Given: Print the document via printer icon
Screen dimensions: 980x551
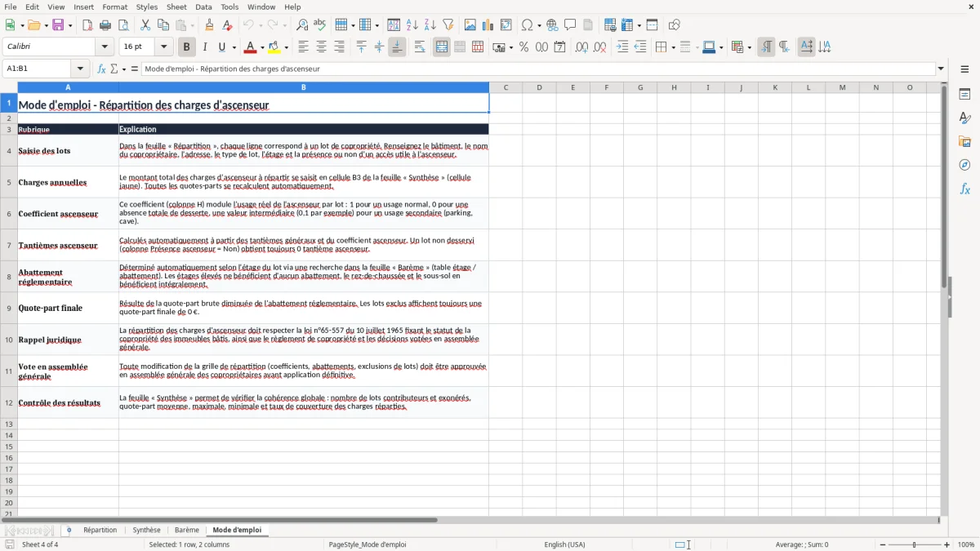Looking at the screenshot, I should coord(105,25).
